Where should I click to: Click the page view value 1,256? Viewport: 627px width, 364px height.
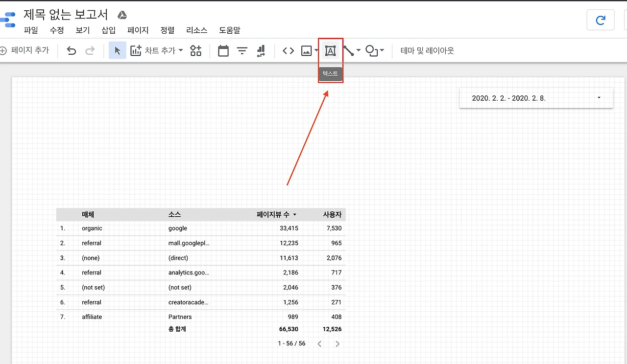[x=290, y=302]
